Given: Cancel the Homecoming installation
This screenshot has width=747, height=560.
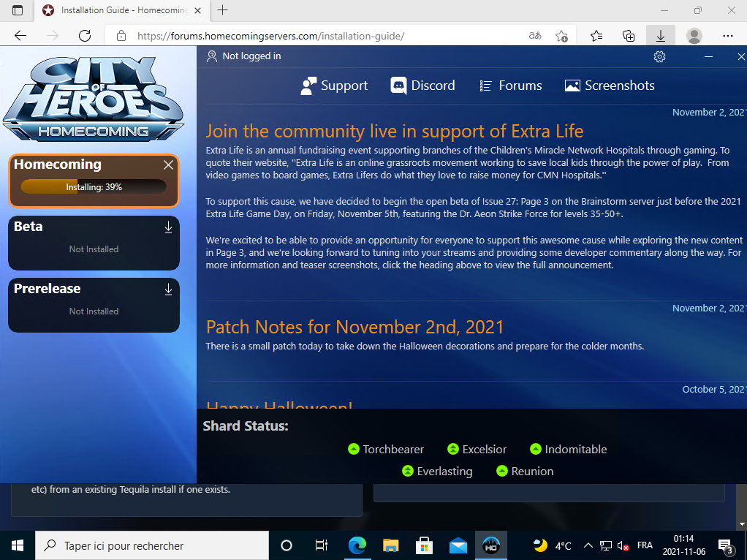Looking at the screenshot, I should [168, 165].
